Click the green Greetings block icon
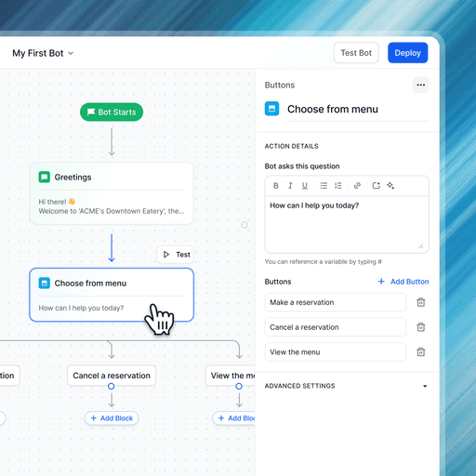This screenshot has width=476, height=476. pyautogui.click(x=45, y=177)
